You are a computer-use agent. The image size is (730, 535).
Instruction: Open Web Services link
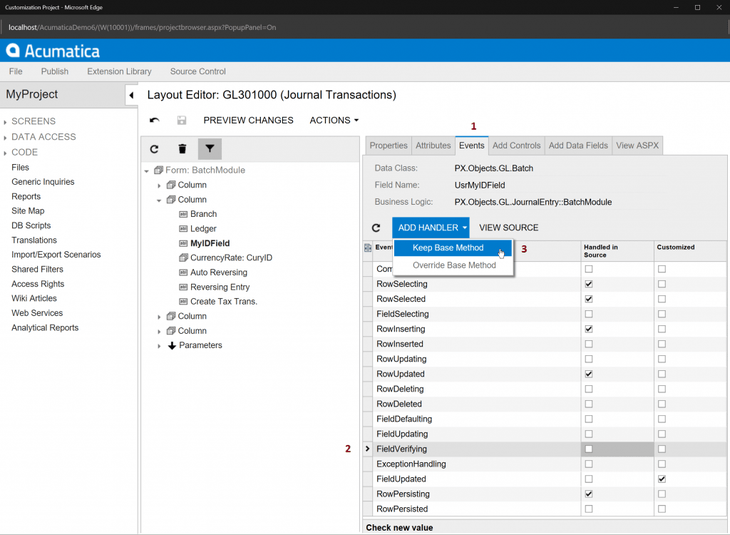click(x=37, y=313)
